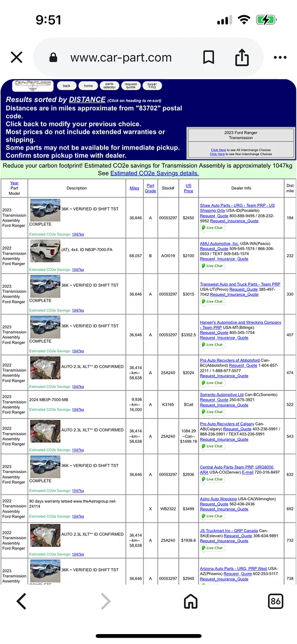Open AMU Automotive, Inc. dealer link
This screenshot has width=297, height=644.
coord(219,244)
